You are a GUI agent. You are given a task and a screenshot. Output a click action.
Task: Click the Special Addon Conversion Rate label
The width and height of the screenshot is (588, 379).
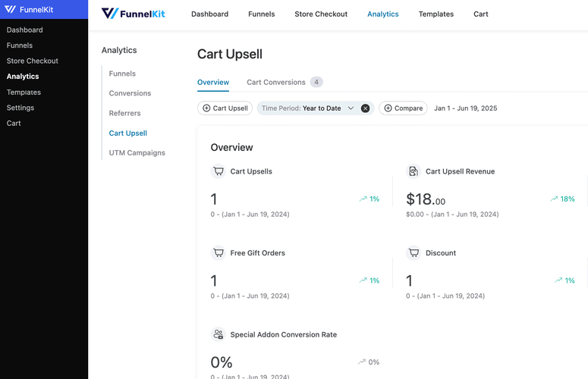pyautogui.click(x=283, y=334)
